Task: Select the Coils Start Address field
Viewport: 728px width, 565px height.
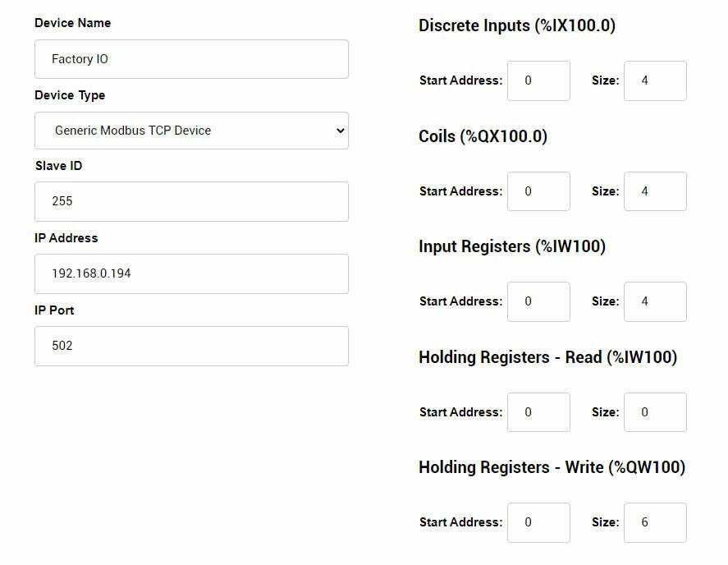Action: coord(538,191)
